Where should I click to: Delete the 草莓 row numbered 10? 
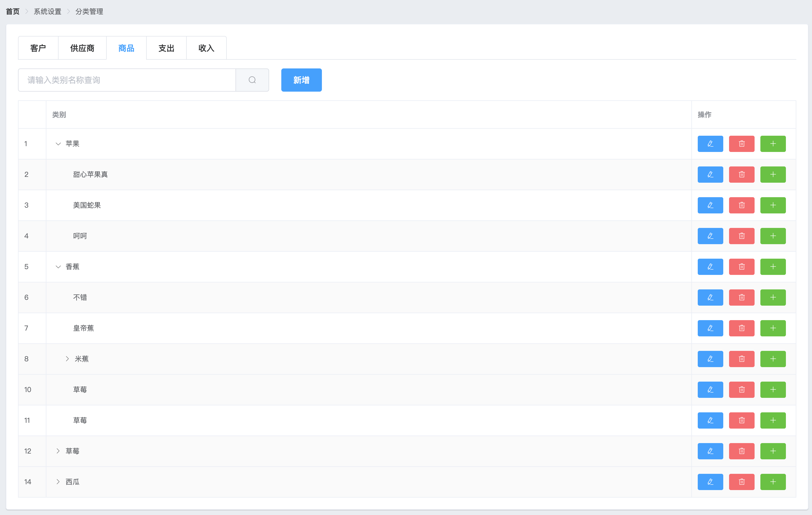tap(742, 389)
